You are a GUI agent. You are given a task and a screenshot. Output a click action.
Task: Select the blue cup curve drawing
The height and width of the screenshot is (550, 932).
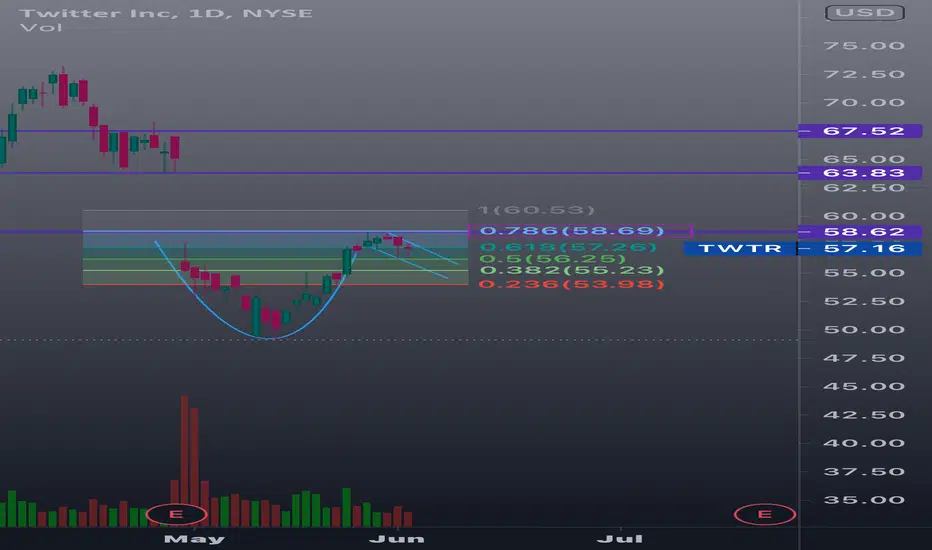[x=270, y=338]
